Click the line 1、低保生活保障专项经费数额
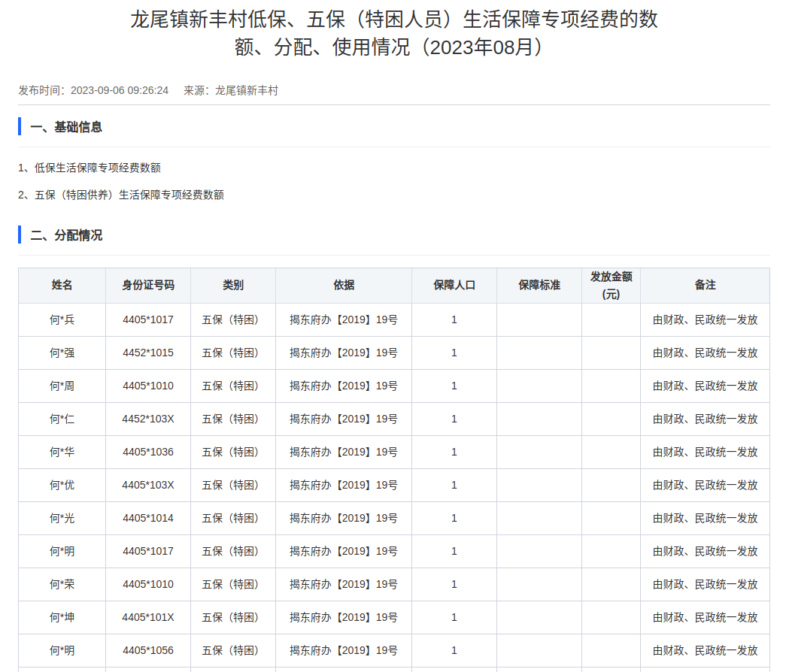This screenshot has height=672, width=786. [x=90, y=168]
